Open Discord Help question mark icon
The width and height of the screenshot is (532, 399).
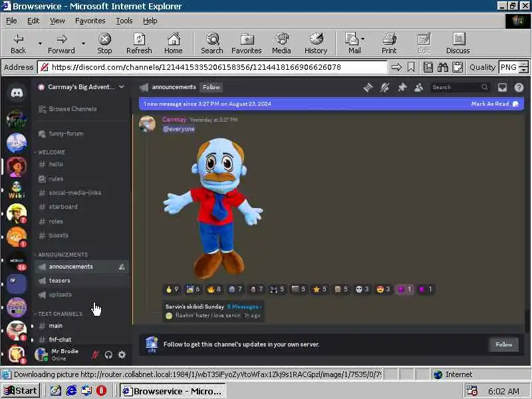pyautogui.click(x=519, y=87)
